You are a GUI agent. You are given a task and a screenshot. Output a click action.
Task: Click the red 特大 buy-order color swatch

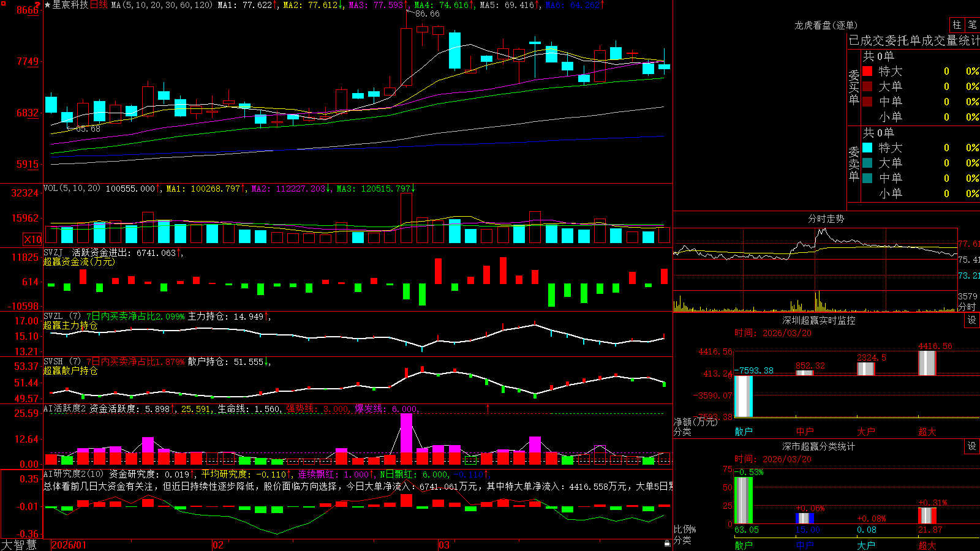click(x=867, y=71)
